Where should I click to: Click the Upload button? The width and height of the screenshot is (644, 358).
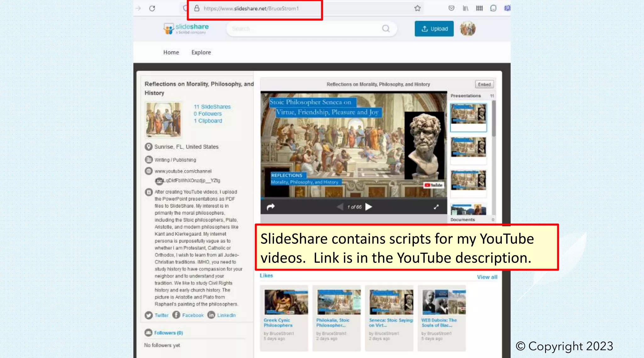click(434, 29)
